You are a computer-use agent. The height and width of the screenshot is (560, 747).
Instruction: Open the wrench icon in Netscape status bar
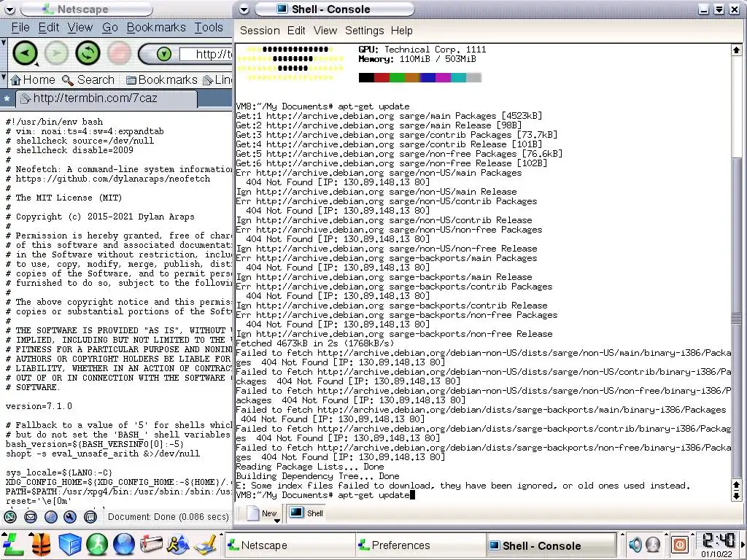70,517
